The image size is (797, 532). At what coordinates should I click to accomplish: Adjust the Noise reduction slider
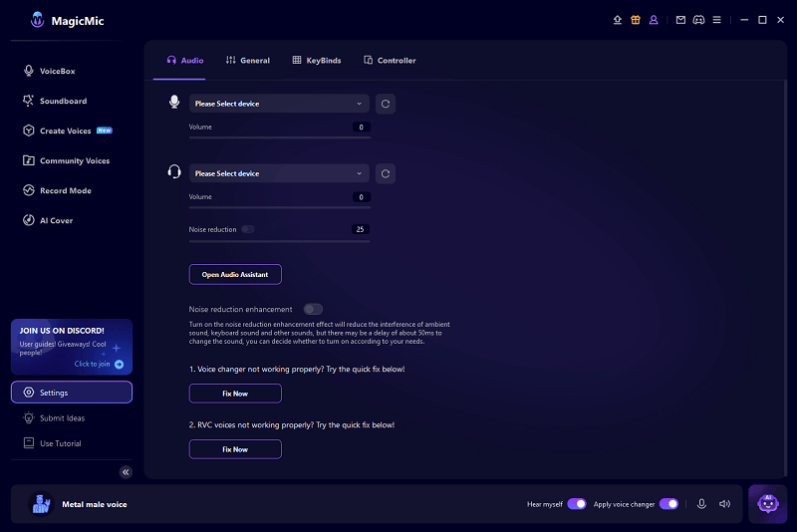[279, 240]
